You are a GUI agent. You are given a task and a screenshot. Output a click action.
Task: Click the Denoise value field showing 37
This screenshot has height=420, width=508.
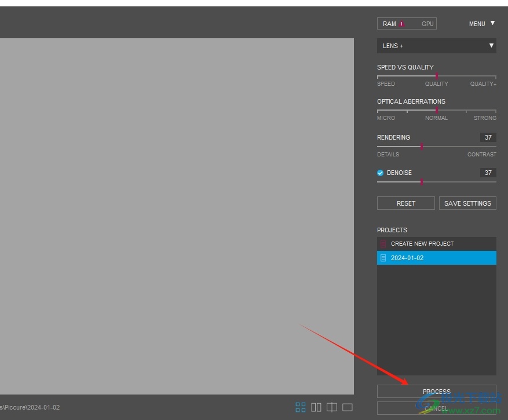[x=488, y=173]
